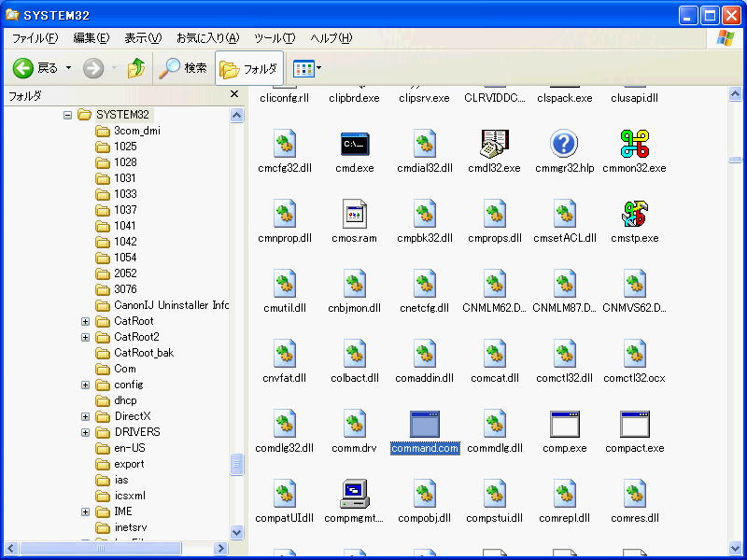The width and height of the screenshot is (747, 560).
Task: Select the comm.drv file icon
Action: (355, 424)
